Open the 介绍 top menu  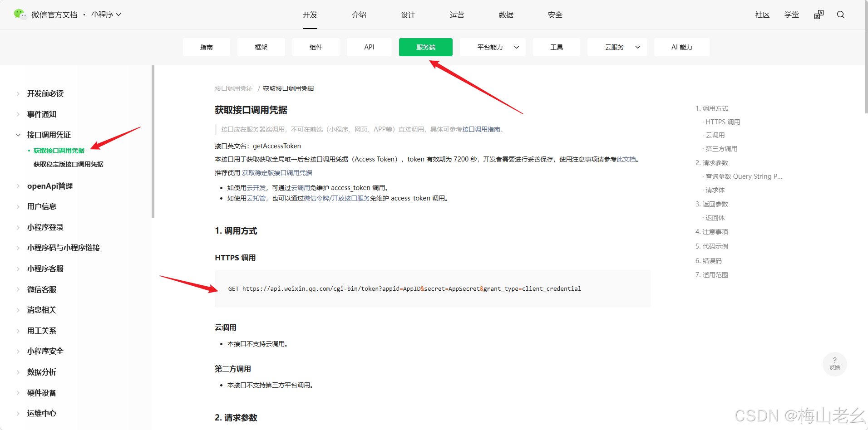359,15
